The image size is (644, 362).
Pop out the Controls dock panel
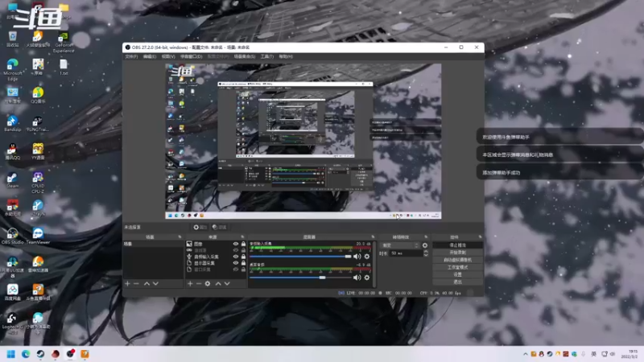pos(480,237)
